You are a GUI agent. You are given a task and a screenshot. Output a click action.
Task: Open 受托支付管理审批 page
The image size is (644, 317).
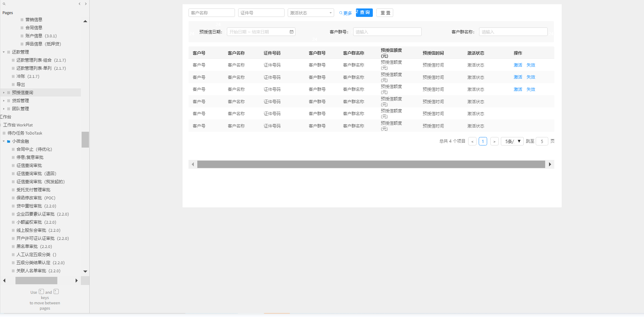coord(33,190)
